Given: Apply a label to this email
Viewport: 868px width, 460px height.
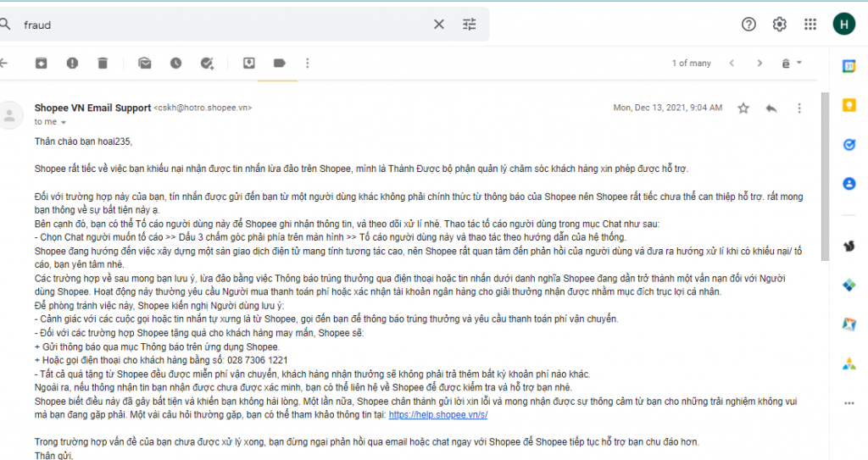Looking at the screenshot, I should (x=280, y=63).
